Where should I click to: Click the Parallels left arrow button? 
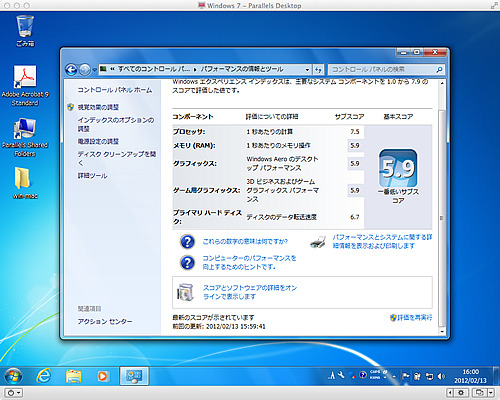click(x=451, y=393)
